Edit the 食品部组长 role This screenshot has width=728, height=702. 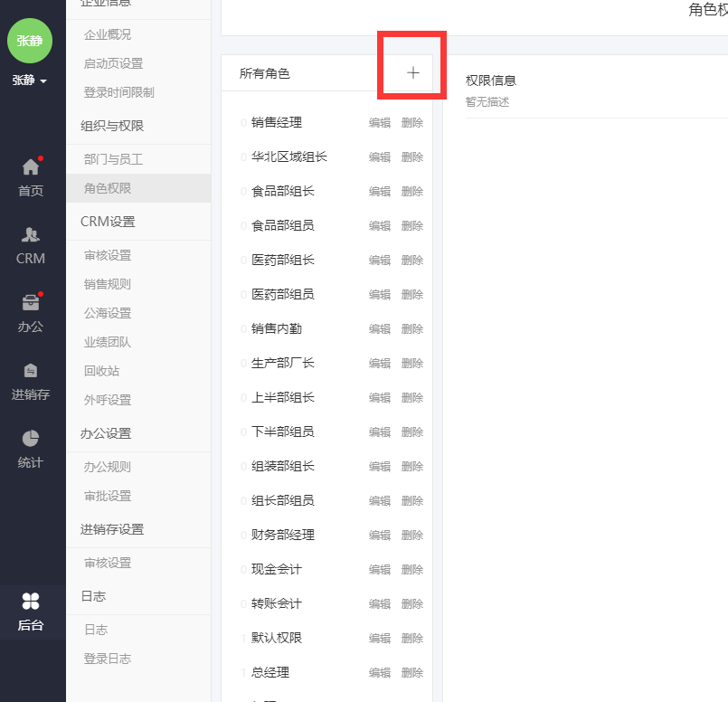point(380,191)
